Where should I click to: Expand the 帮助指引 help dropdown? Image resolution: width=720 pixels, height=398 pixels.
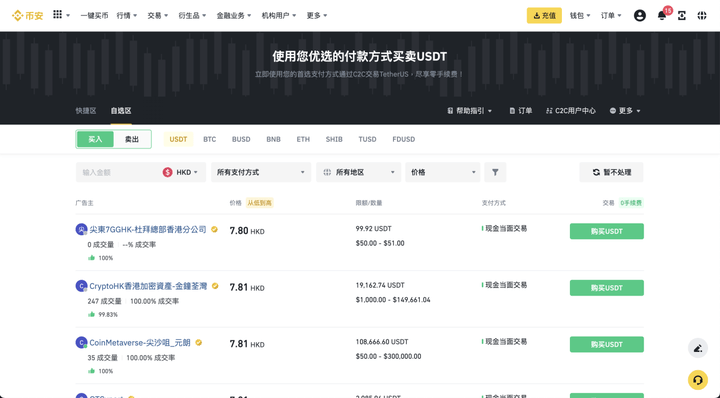[x=469, y=111]
